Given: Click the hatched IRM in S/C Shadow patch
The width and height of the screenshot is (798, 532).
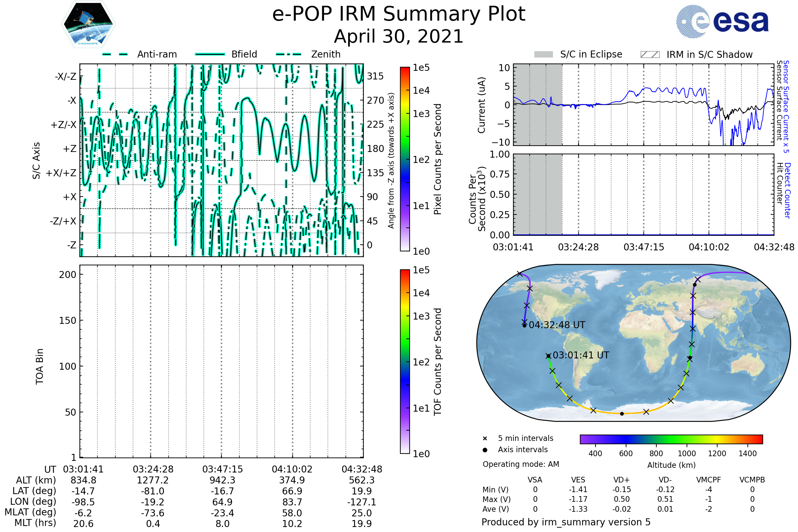Looking at the screenshot, I should click(650, 55).
